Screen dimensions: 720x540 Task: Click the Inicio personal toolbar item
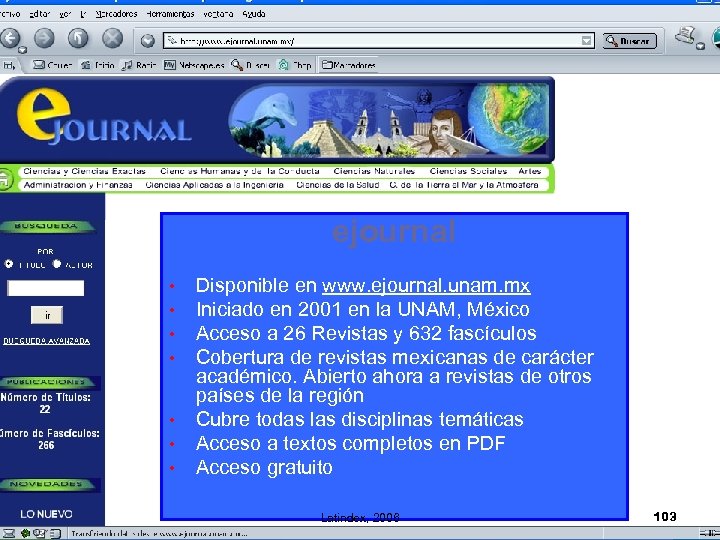(x=97, y=65)
